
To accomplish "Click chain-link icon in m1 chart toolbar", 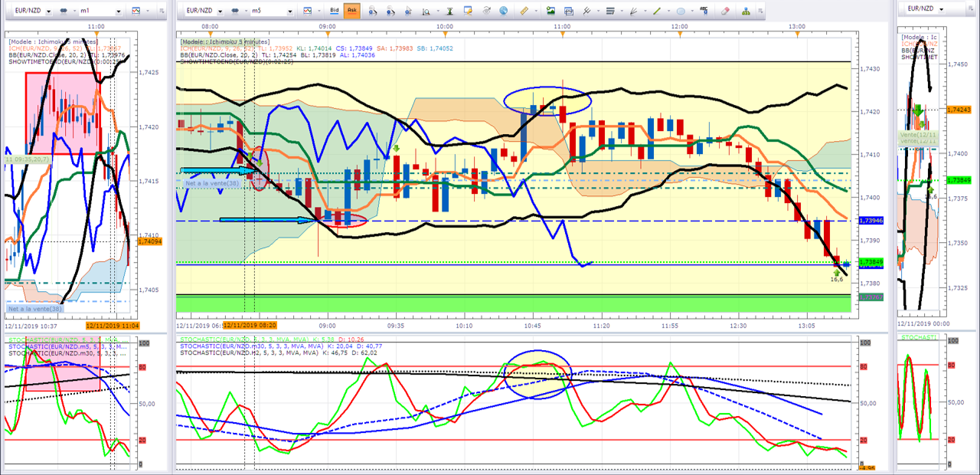I will [x=64, y=11].
